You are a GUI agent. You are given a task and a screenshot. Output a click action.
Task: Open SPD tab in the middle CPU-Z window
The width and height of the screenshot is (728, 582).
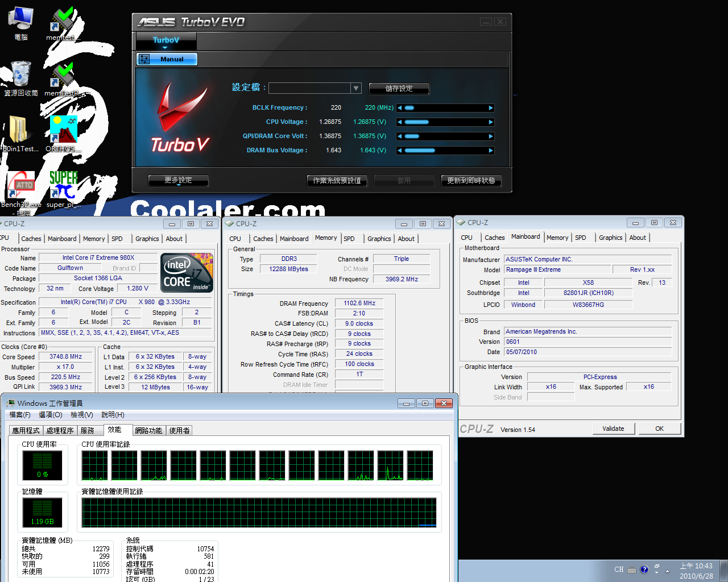(349, 239)
